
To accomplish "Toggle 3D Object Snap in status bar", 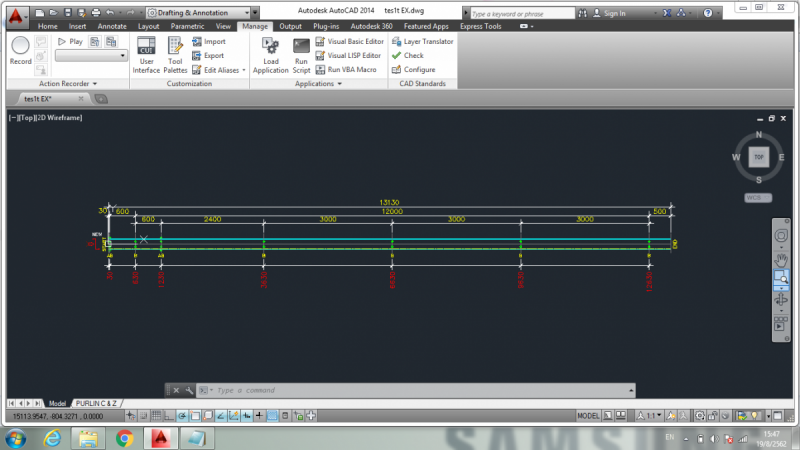I will (x=208, y=416).
